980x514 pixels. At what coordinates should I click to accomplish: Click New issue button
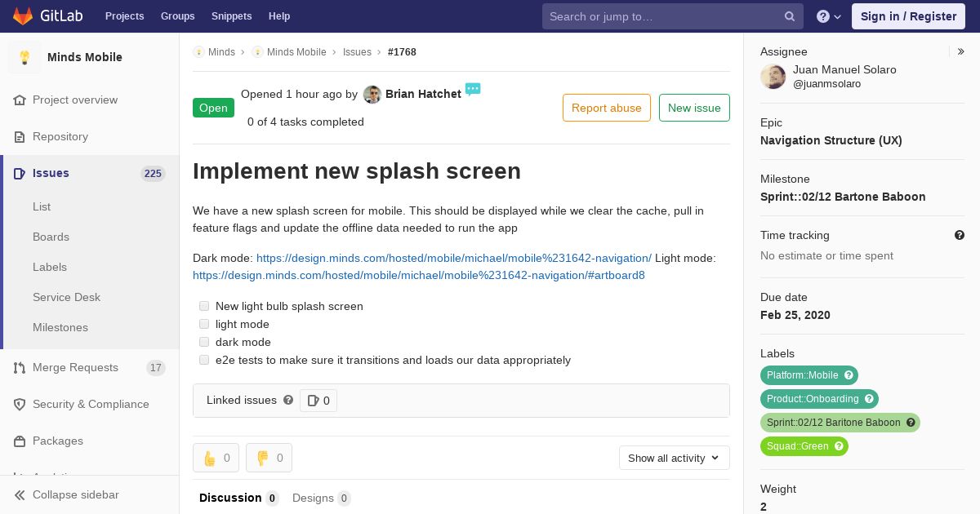(694, 108)
